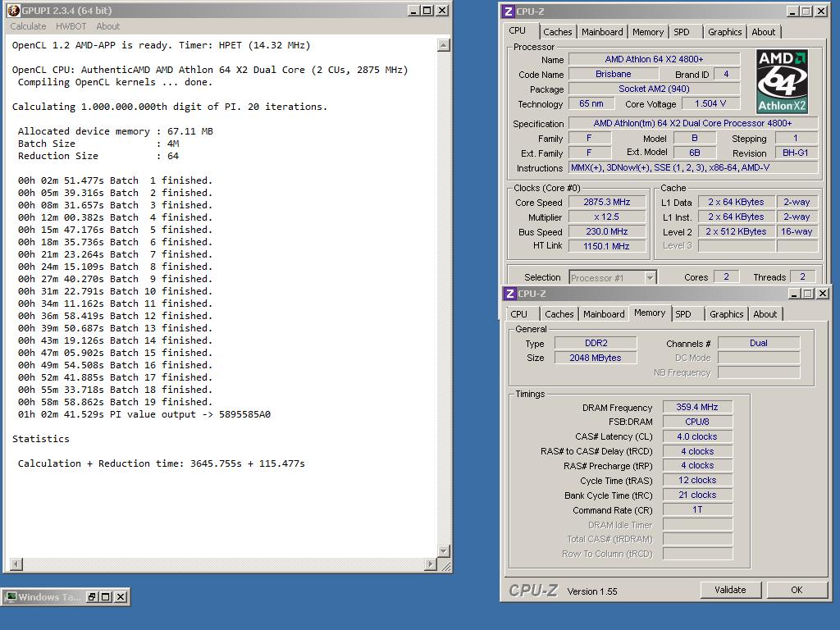Image resolution: width=840 pixels, height=630 pixels.
Task: Switch to Caches tab in top CPU-Z window
Action: 557,32
